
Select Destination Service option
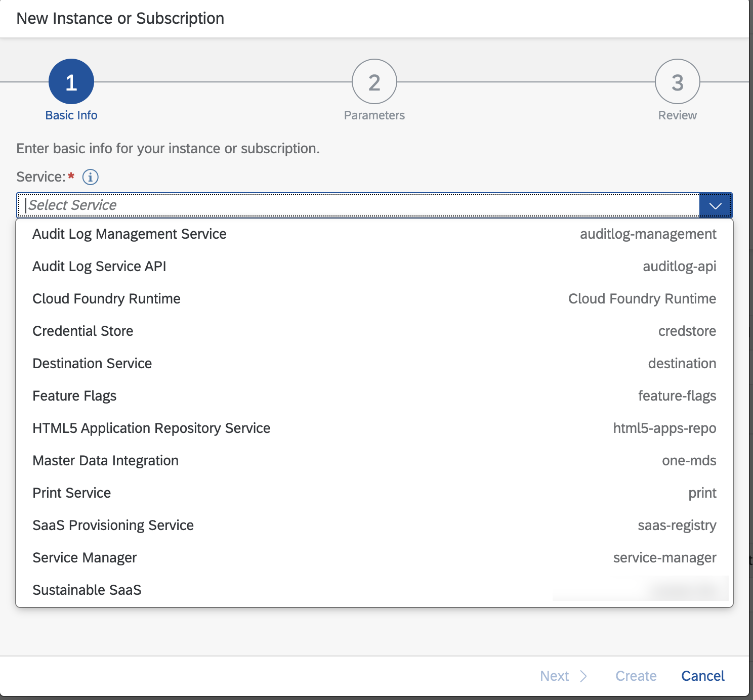374,364
